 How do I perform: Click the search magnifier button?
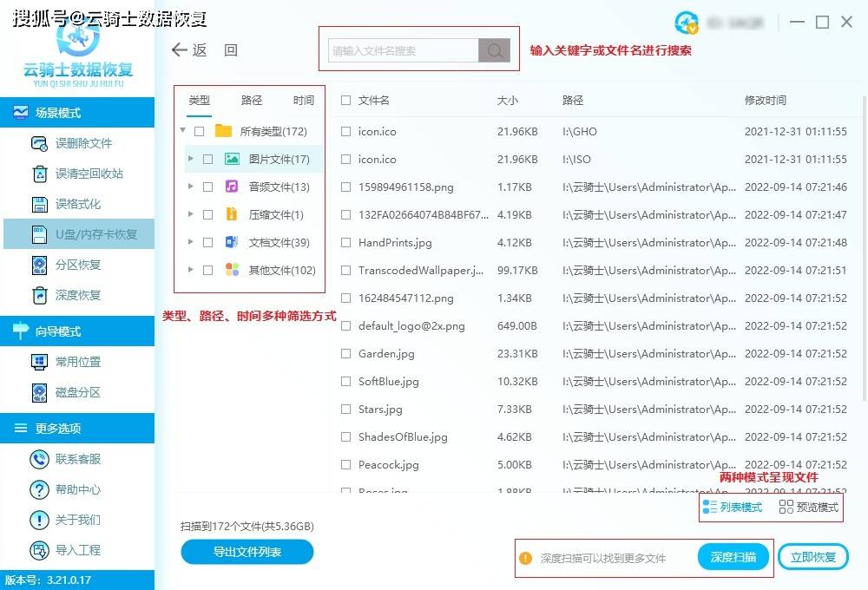pos(495,51)
